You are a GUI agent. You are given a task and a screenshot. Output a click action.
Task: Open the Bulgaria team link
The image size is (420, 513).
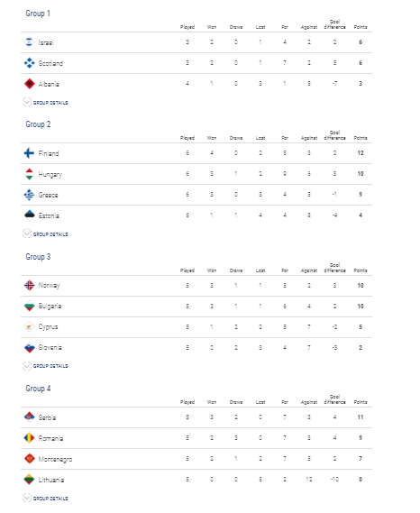(x=50, y=307)
